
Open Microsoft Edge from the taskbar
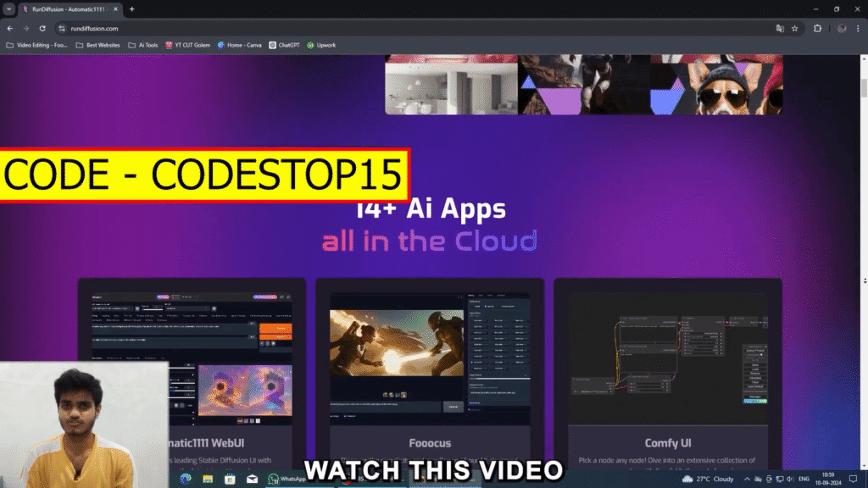186,479
